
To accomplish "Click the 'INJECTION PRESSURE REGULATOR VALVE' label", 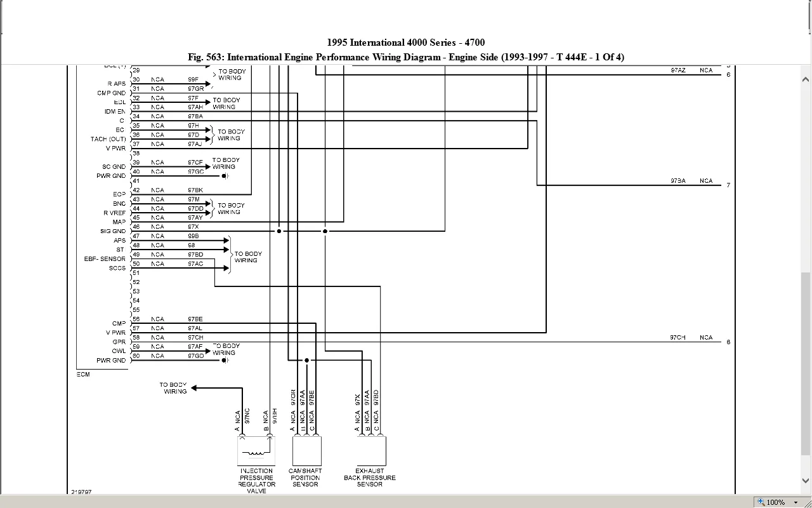I will tap(256, 481).
